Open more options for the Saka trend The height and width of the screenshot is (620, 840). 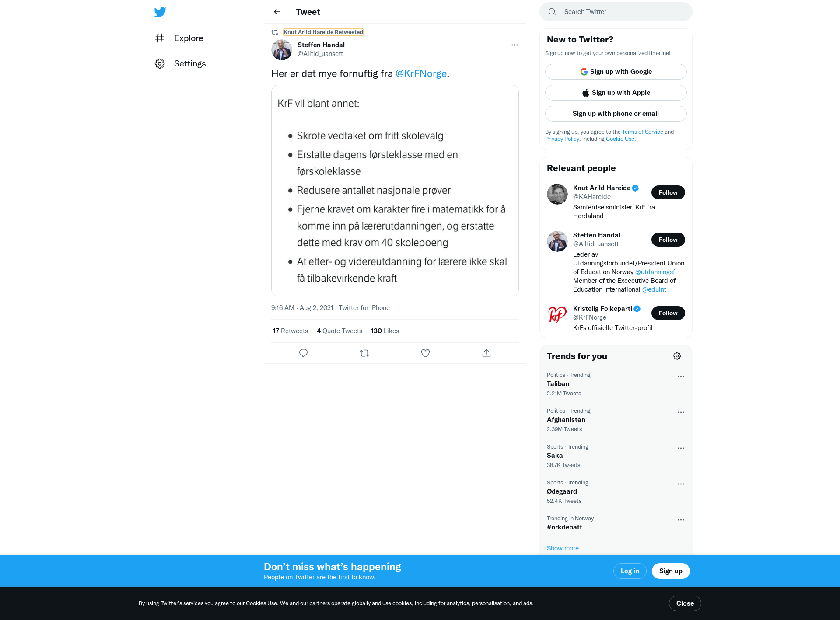pos(681,448)
